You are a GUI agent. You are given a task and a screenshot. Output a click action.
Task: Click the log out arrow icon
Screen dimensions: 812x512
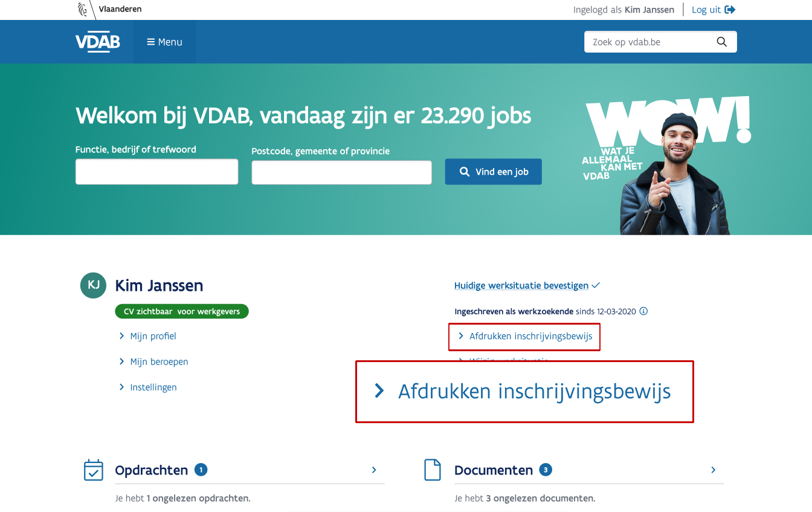[x=730, y=10]
